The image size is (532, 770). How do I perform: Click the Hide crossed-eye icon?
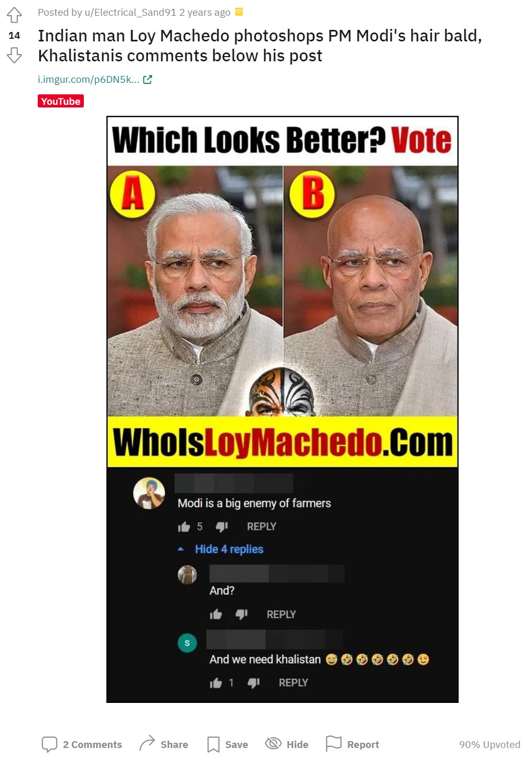pyautogui.click(x=273, y=743)
